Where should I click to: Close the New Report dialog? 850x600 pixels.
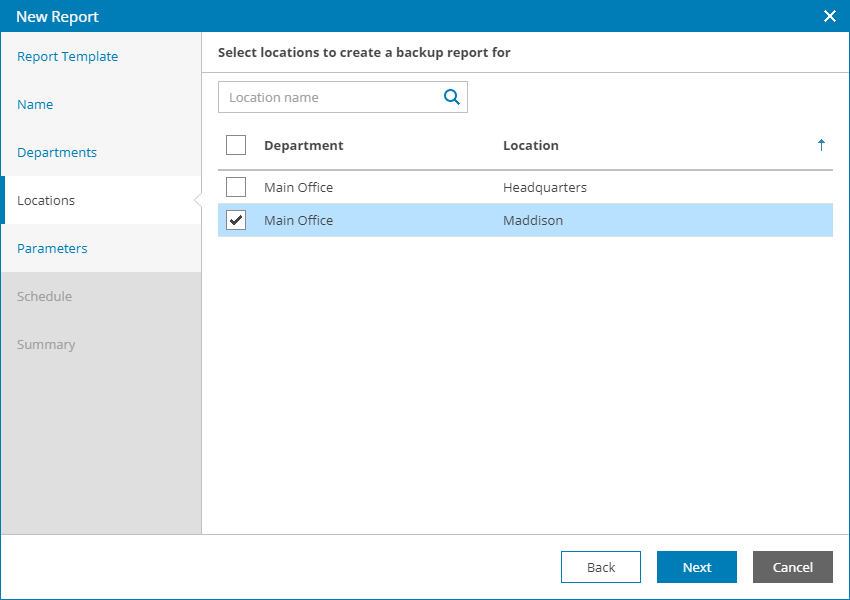pyautogui.click(x=829, y=16)
